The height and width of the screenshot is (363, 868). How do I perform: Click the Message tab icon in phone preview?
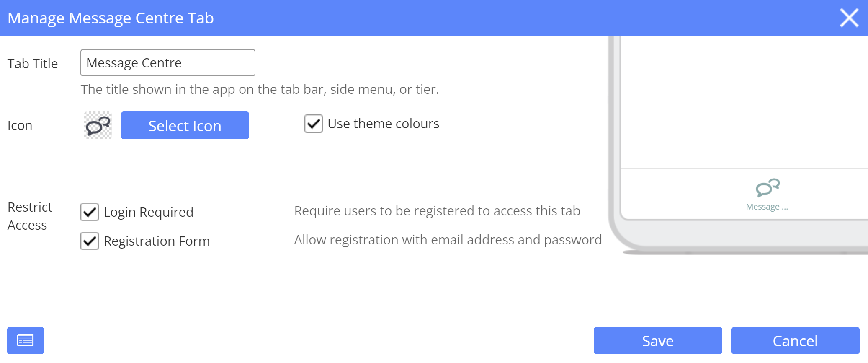(767, 187)
